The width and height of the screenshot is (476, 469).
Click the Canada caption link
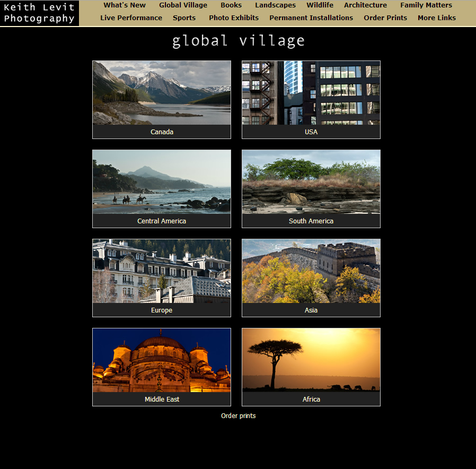point(162,132)
